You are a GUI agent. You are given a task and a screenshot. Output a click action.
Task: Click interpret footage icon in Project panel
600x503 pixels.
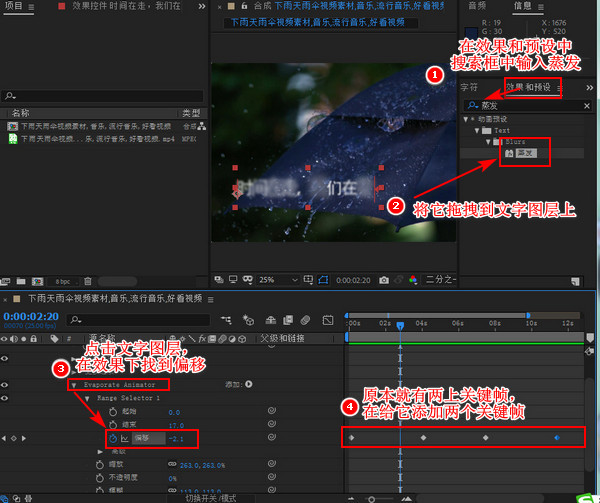5,282
